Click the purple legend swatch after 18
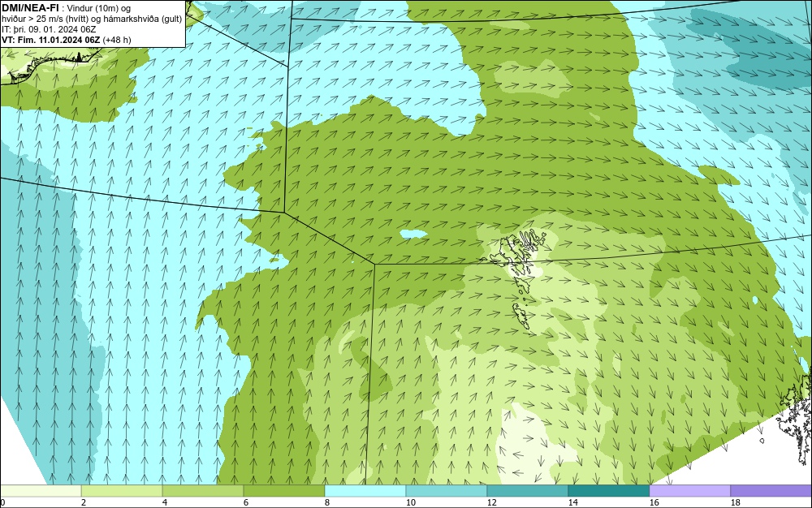The height and width of the screenshot is (508, 812). click(771, 491)
